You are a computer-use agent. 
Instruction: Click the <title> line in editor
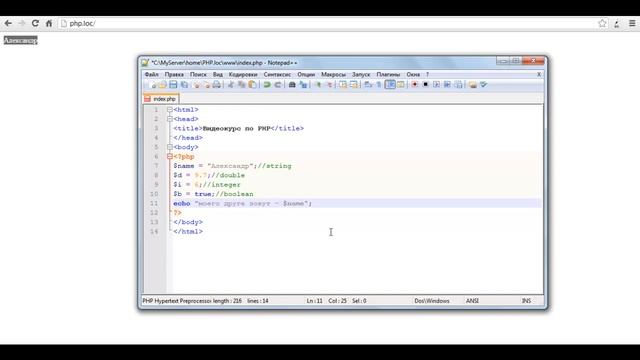coord(238,128)
